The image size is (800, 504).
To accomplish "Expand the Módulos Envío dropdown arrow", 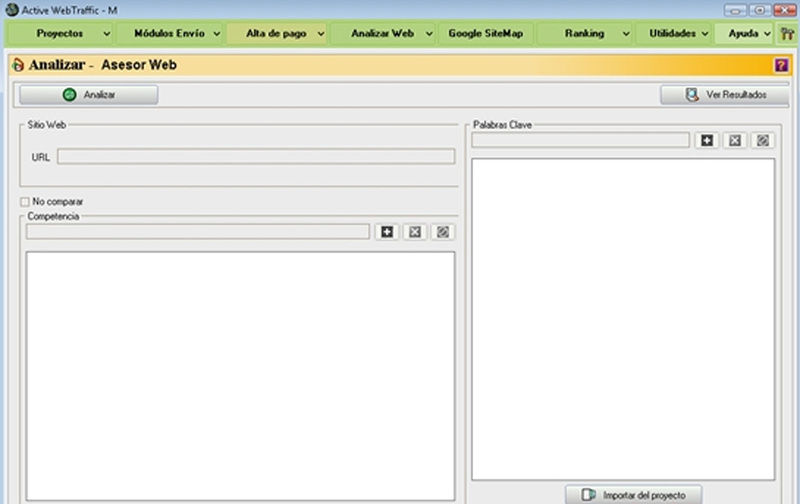I will coord(217,34).
